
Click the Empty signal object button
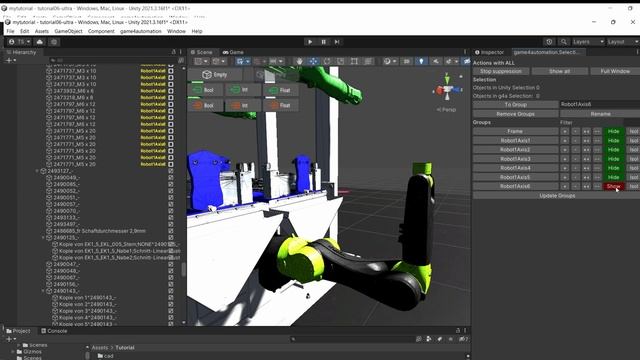click(215, 75)
